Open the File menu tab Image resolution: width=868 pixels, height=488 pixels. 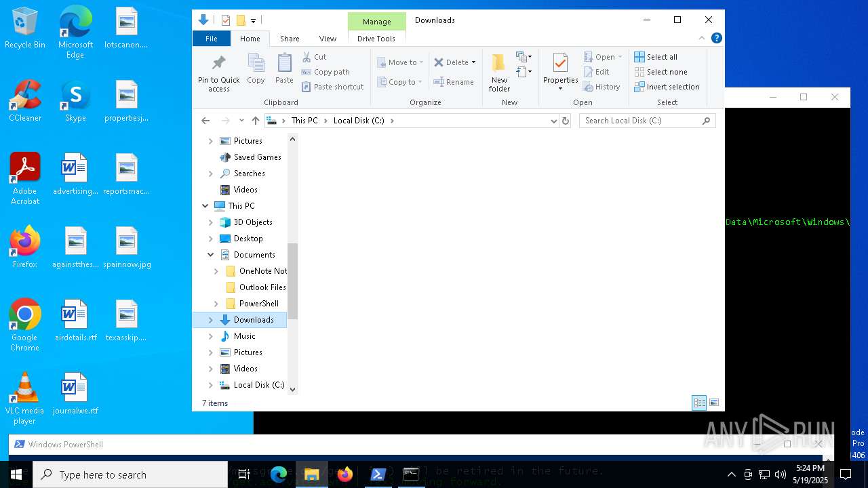[212, 39]
